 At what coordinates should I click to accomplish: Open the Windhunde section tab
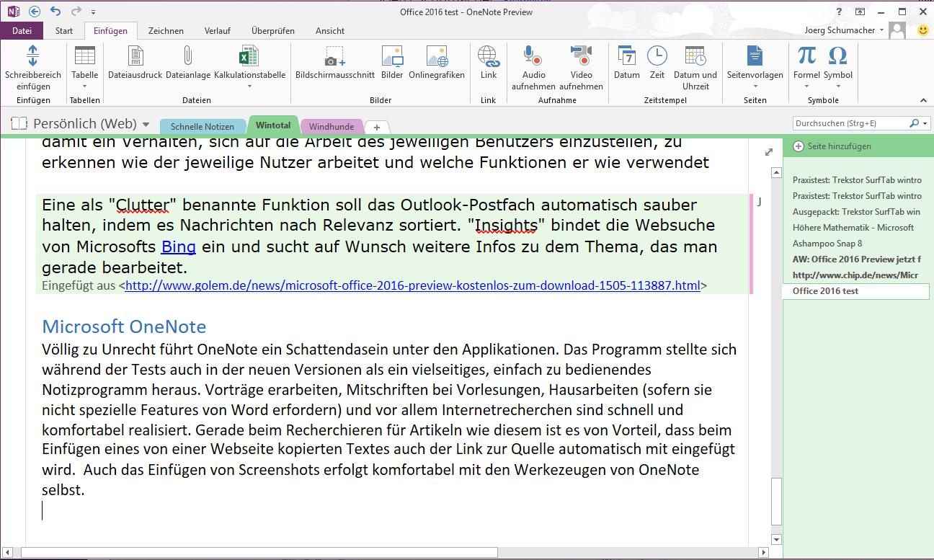[x=332, y=126]
